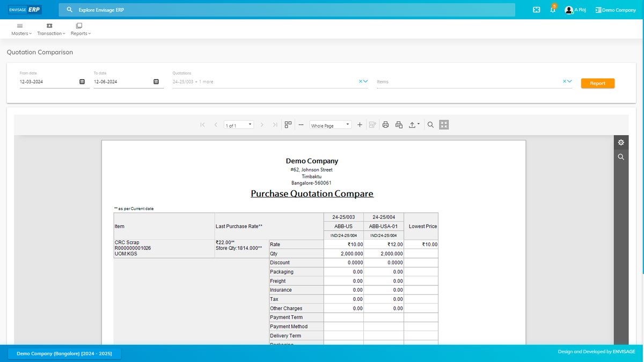Screen dimensions: 644x362
Task: Open the notifications bell
Action: [553, 9]
